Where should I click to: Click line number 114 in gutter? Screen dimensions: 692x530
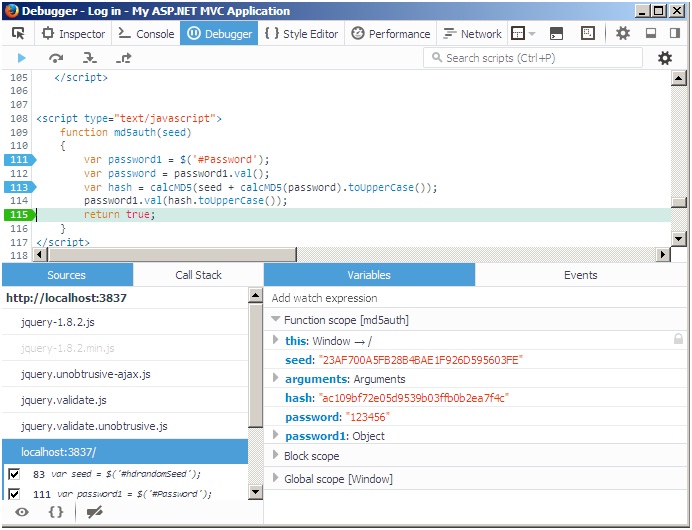click(x=19, y=201)
